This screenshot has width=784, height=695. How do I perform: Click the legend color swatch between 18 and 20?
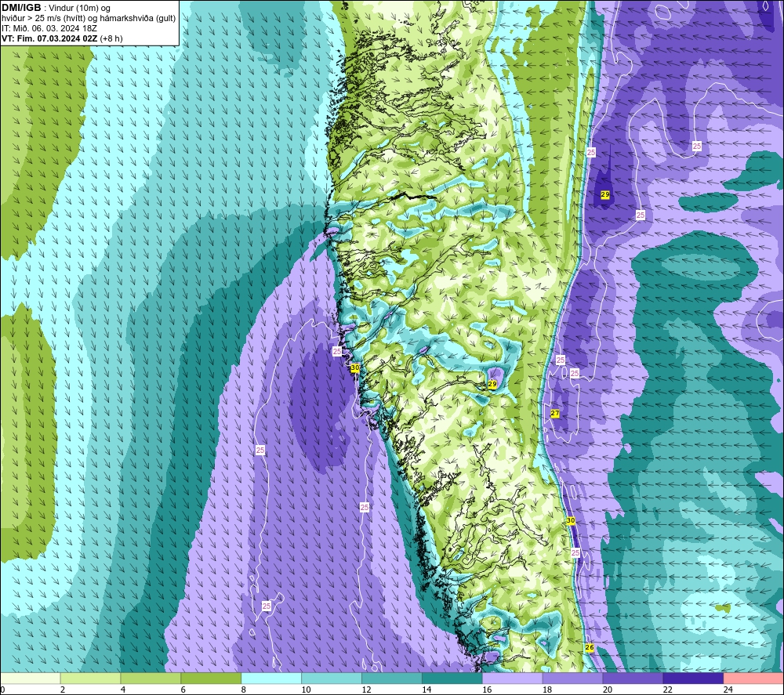click(572, 678)
